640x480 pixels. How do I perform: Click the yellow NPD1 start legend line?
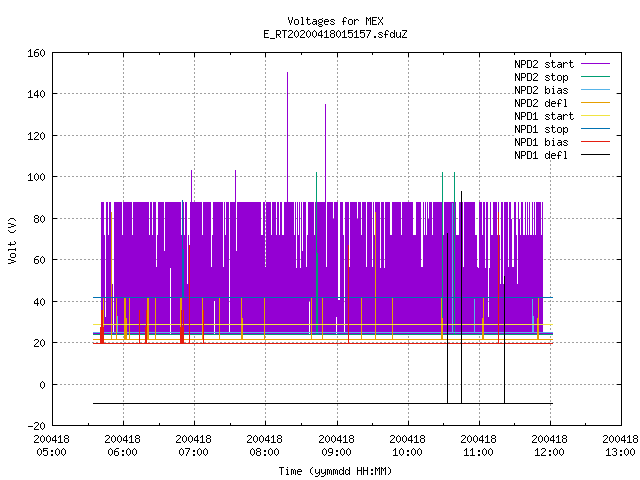595,116
